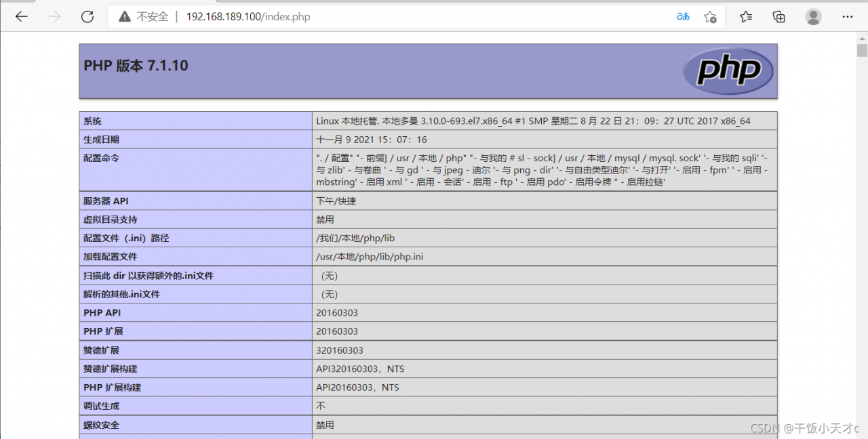Click the PHP logo image
Viewport: 868px width, 439px height.
click(728, 70)
